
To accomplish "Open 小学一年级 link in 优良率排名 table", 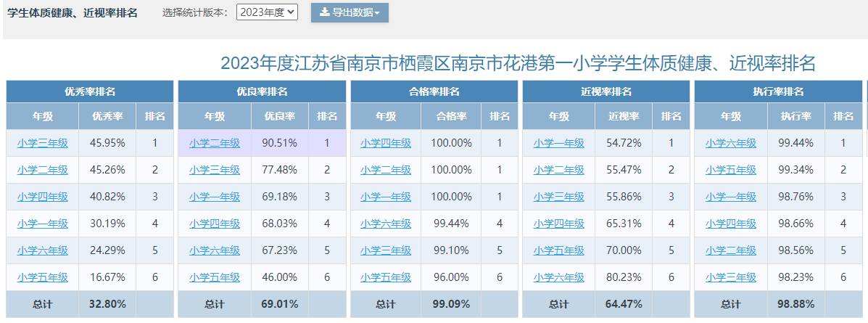I will (x=215, y=197).
